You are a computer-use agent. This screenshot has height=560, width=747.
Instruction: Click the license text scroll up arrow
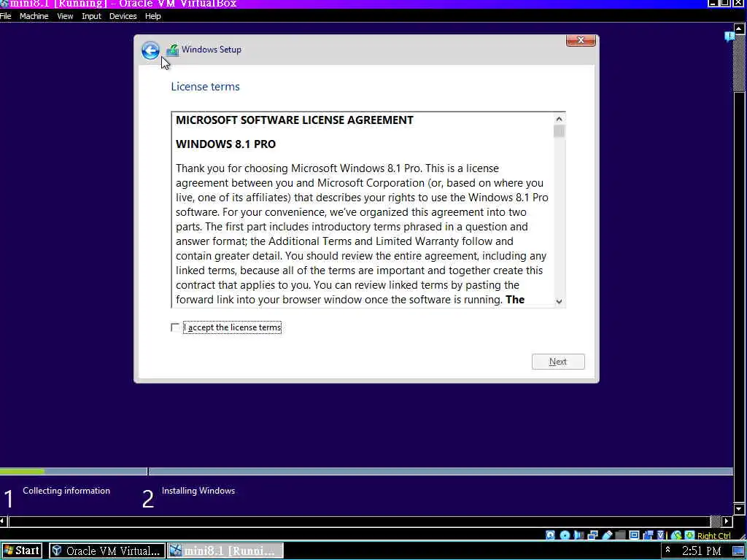click(559, 119)
